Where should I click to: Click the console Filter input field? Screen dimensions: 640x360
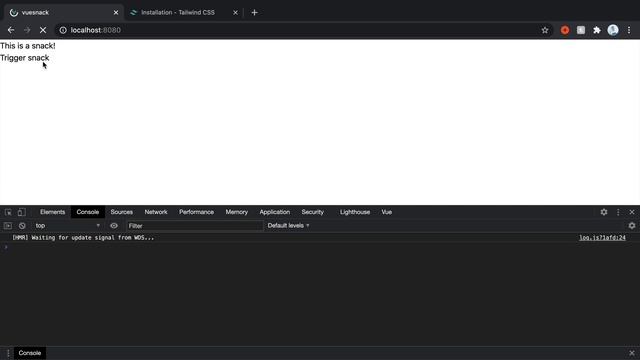pos(194,226)
